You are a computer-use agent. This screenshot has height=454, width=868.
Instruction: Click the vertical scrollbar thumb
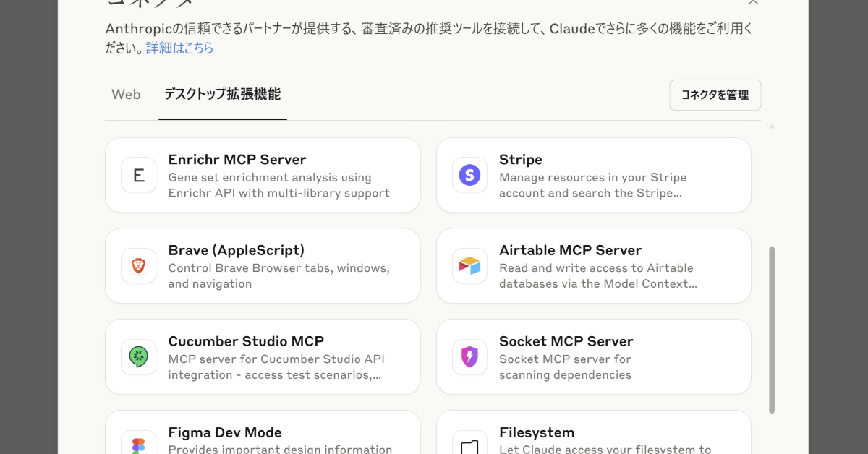(772, 329)
